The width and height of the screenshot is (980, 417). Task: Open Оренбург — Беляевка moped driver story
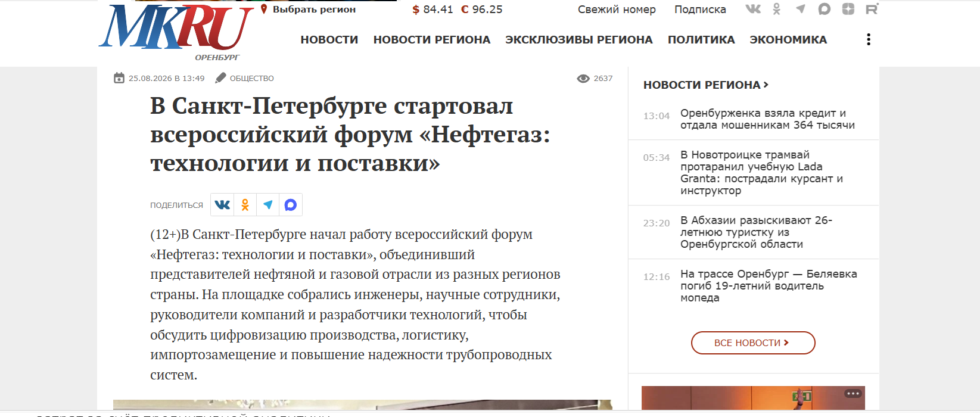coord(769,286)
